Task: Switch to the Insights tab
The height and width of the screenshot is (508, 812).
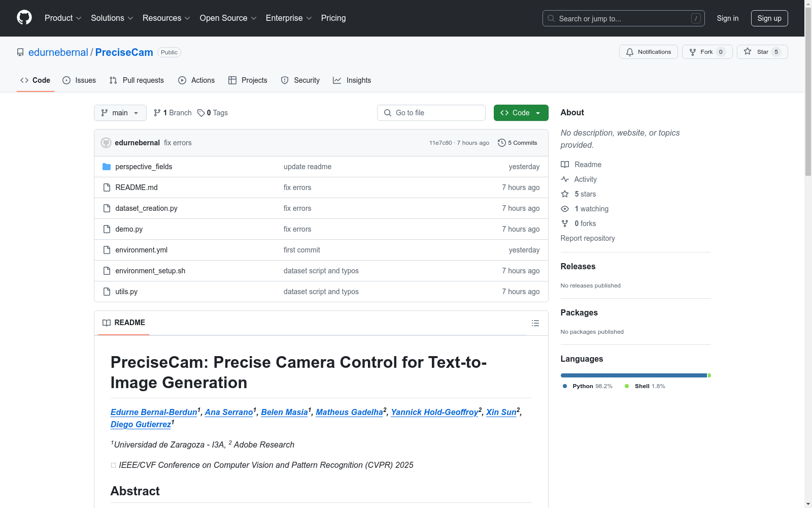Action: click(x=352, y=80)
